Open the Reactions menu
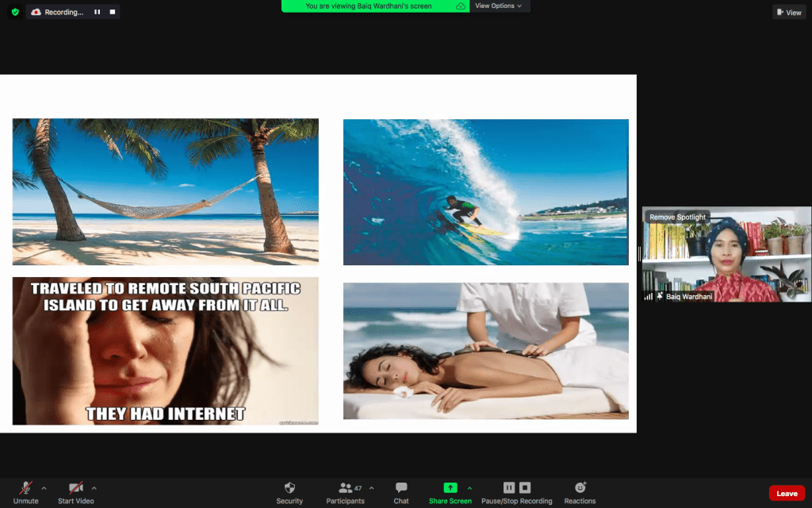Image resolution: width=812 pixels, height=508 pixels. click(x=580, y=492)
